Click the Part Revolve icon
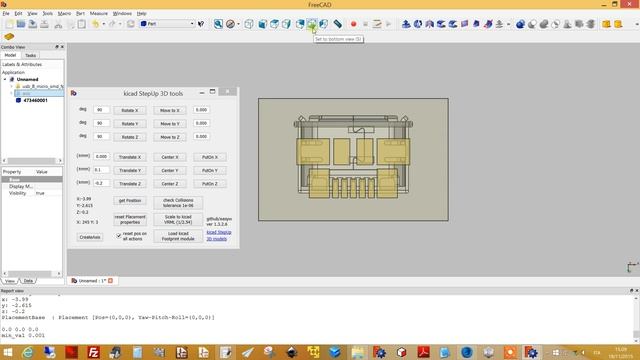640x360 pixels. click(x=418, y=24)
